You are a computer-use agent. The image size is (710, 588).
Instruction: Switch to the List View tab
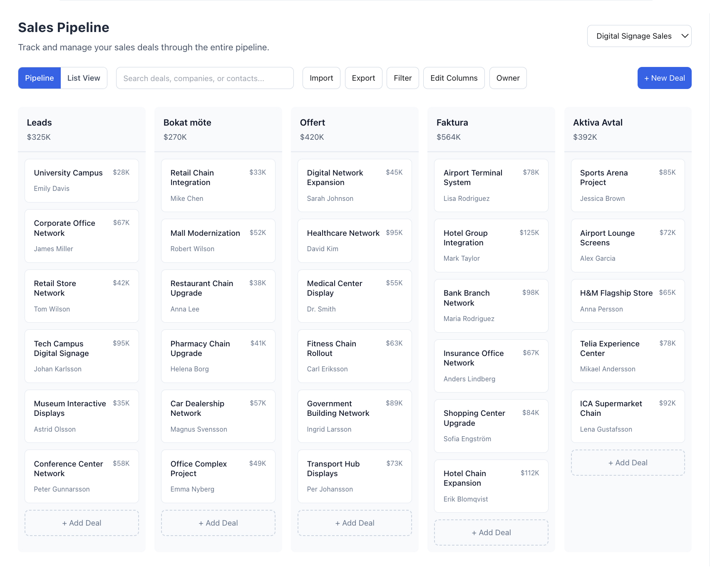(x=84, y=78)
